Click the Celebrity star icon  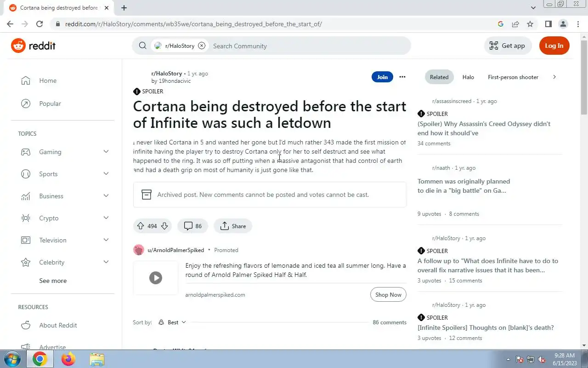coord(26,262)
